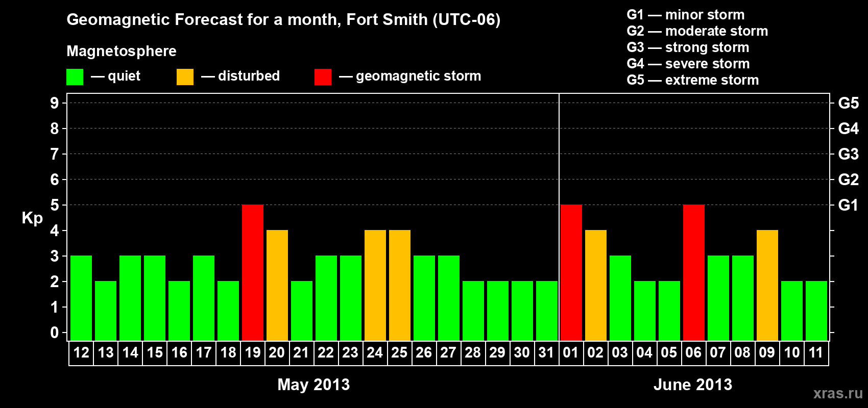Click the date label 28
Screen dimensions: 868x408
click(x=473, y=353)
